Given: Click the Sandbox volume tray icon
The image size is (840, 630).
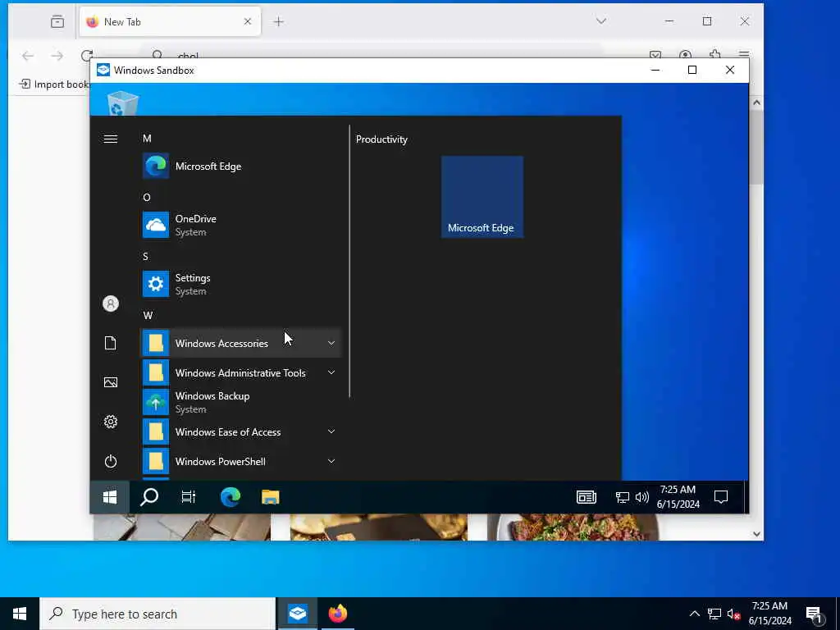Looking at the screenshot, I should (x=641, y=497).
